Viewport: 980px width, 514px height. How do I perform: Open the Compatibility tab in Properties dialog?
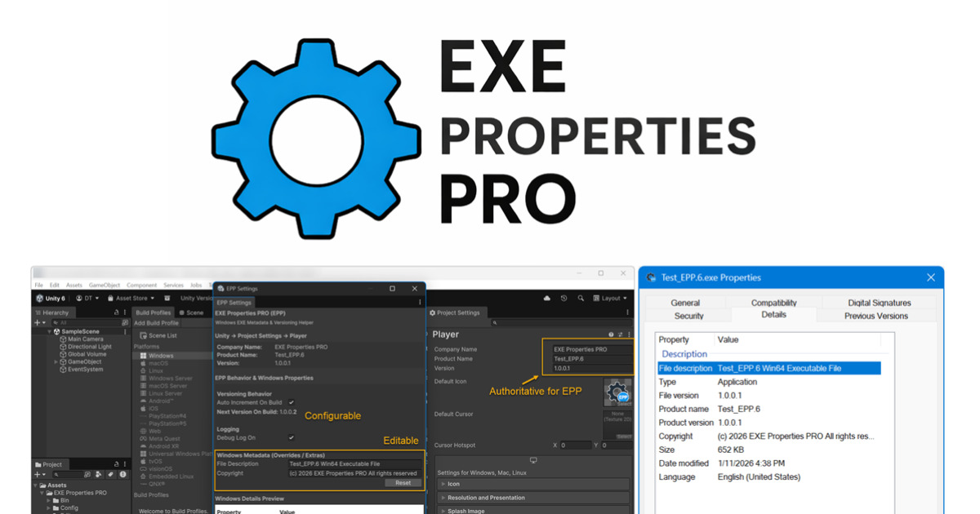(773, 303)
